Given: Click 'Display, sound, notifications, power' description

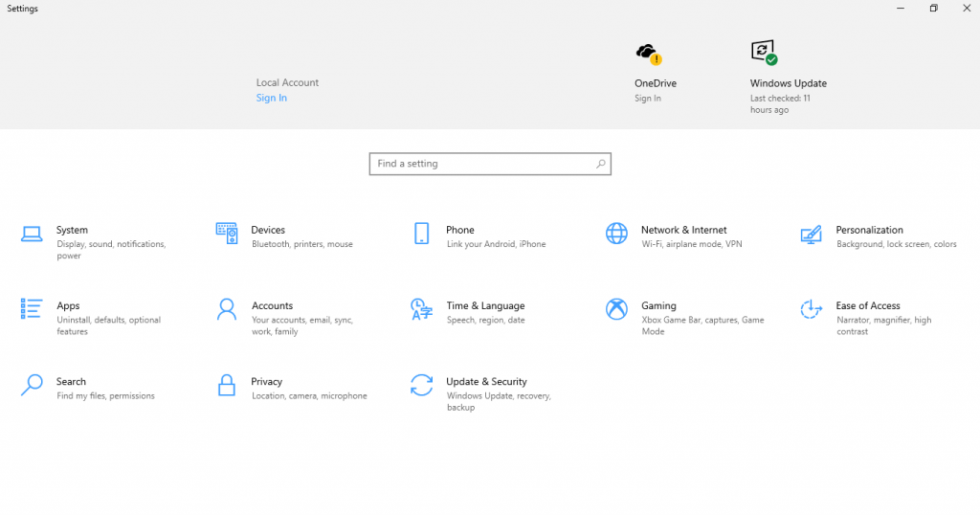Looking at the screenshot, I should click(111, 250).
